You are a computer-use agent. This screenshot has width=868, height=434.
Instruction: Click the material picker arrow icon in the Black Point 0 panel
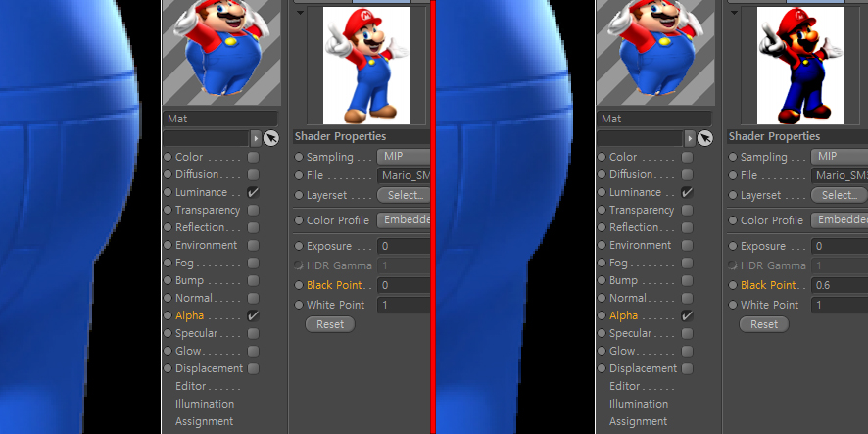pos(270,138)
